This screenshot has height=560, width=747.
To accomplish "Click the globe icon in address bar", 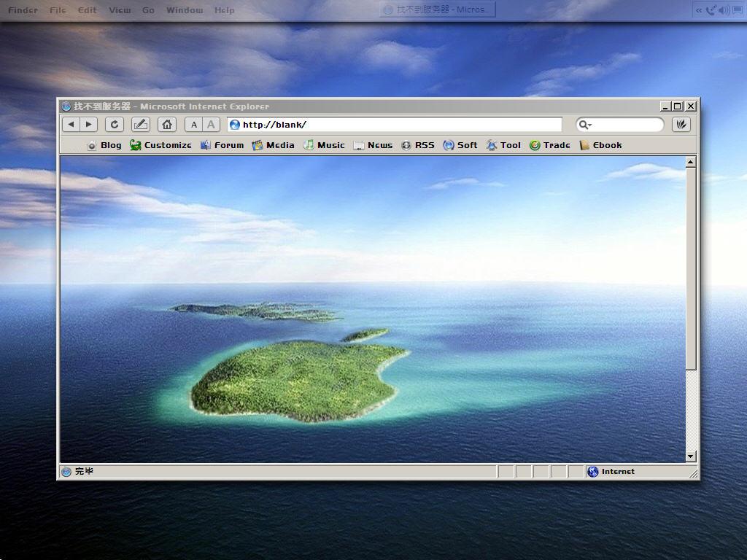I will coord(234,125).
